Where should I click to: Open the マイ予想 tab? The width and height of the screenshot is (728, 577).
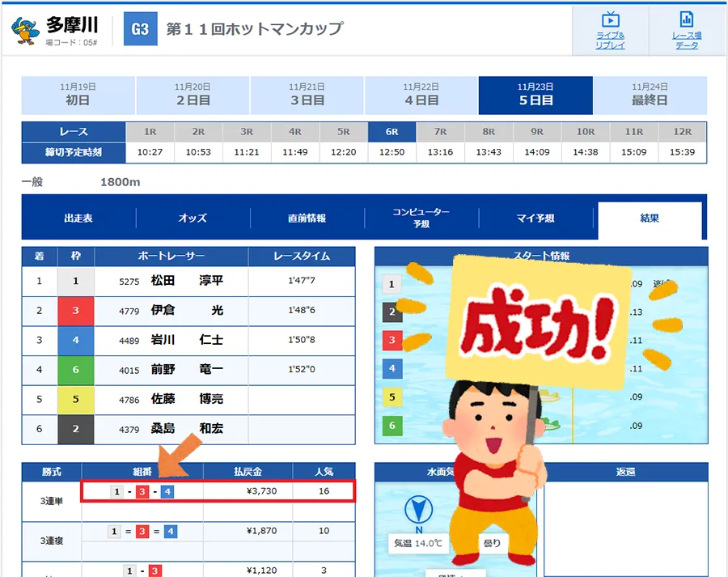point(535,218)
